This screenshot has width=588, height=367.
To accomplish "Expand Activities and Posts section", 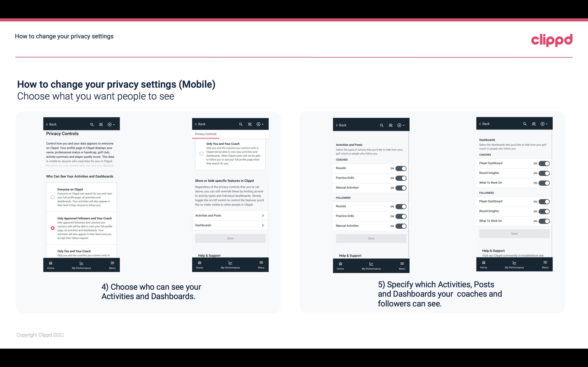I will pyautogui.click(x=230, y=215).
